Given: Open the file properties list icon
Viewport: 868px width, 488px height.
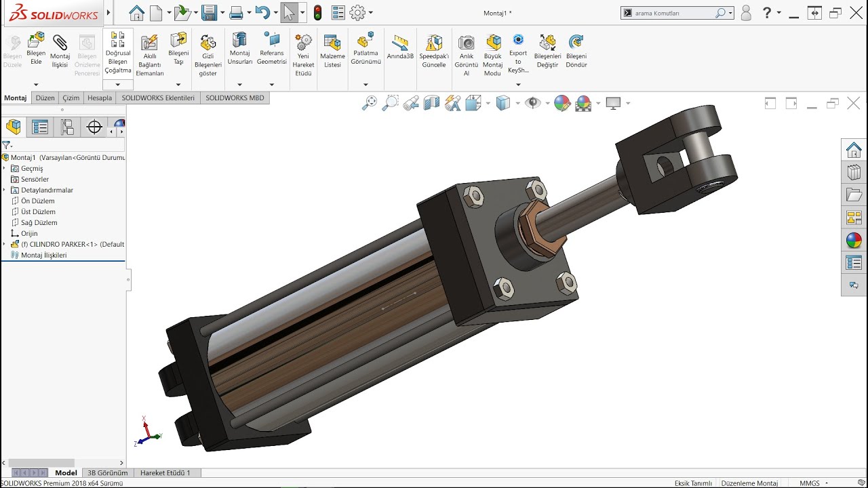Looking at the screenshot, I should (x=338, y=12).
